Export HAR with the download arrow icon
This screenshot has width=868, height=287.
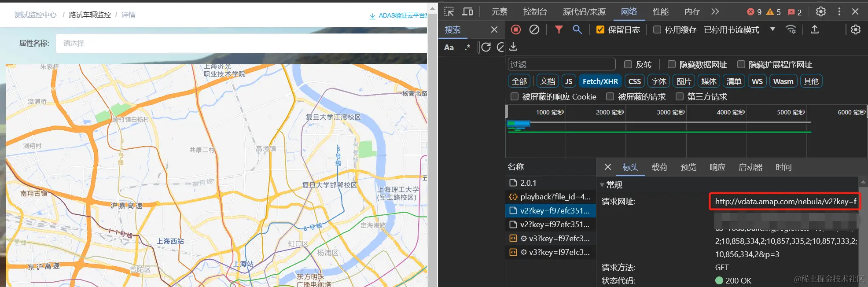click(513, 47)
